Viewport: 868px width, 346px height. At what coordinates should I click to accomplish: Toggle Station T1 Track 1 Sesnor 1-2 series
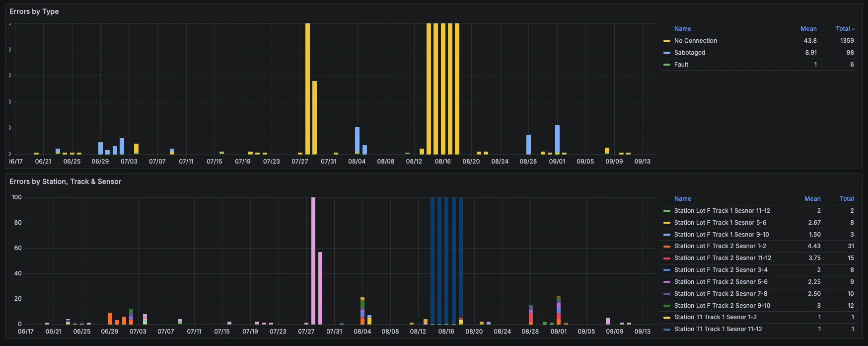tap(716, 317)
